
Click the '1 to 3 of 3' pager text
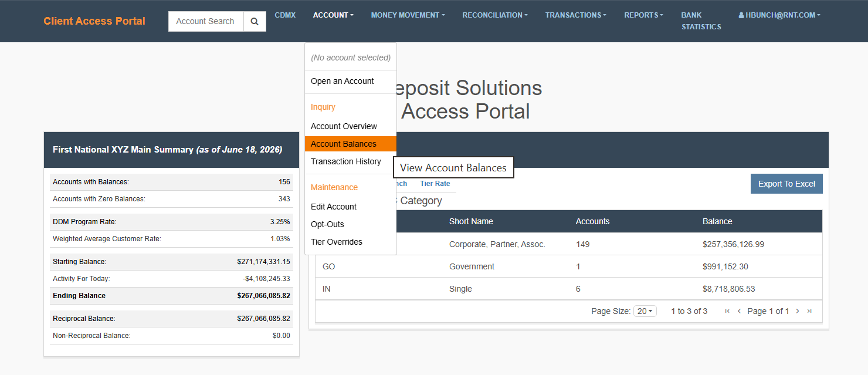tap(689, 311)
